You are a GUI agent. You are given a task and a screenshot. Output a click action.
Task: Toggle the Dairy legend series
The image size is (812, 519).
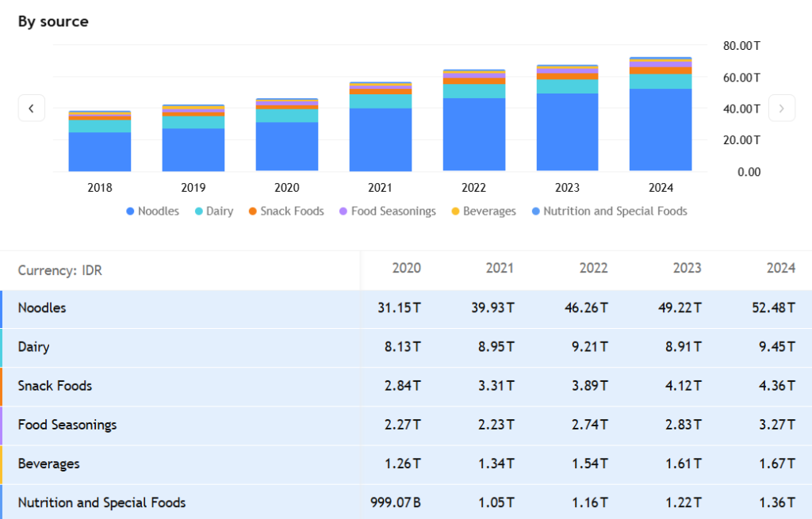pos(214,212)
